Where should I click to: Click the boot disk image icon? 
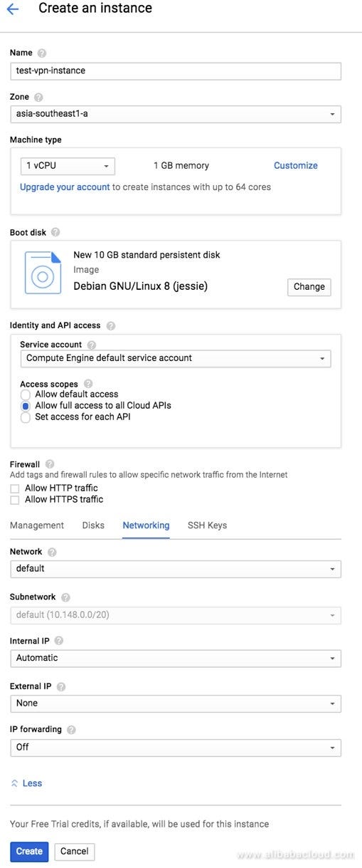point(43,272)
